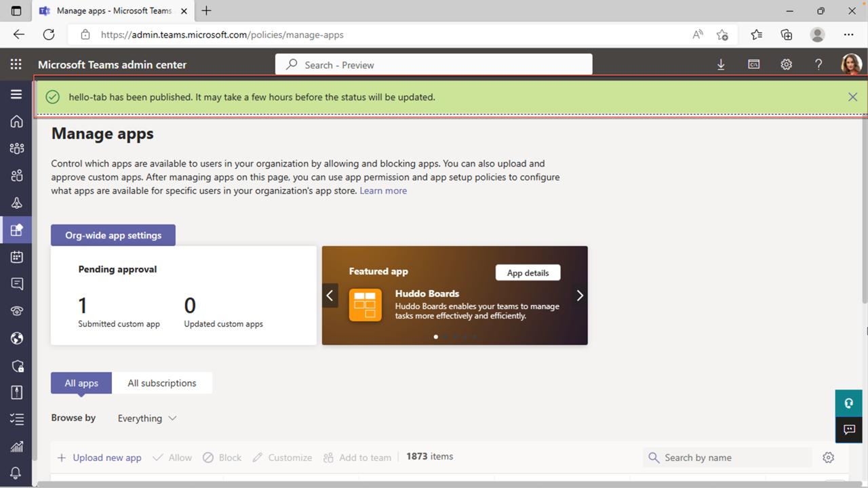
Task: View site information lock icon
Action: (x=85, y=35)
